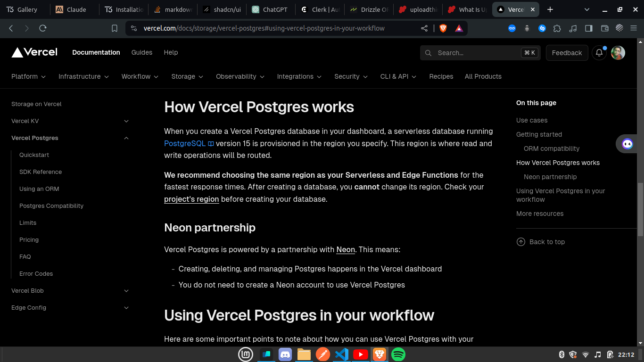Open the file manager from the taskbar

point(304,354)
